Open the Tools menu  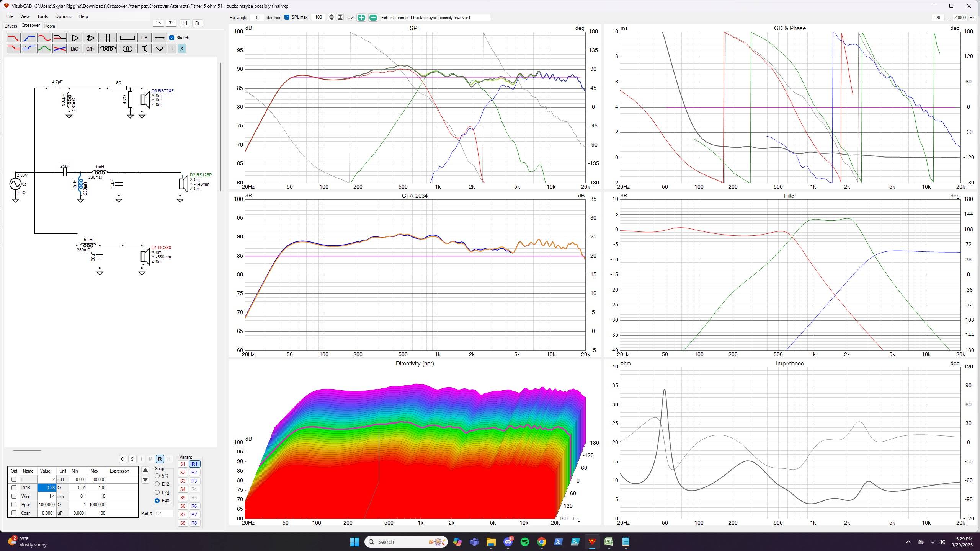pyautogui.click(x=42, y=16)
